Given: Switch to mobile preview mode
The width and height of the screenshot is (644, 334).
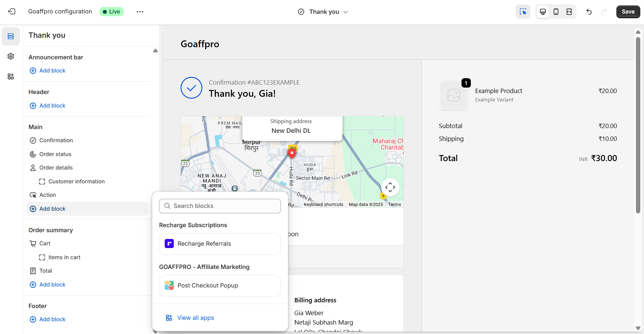Looking at the screenshot, I should [x=556, y=12].
